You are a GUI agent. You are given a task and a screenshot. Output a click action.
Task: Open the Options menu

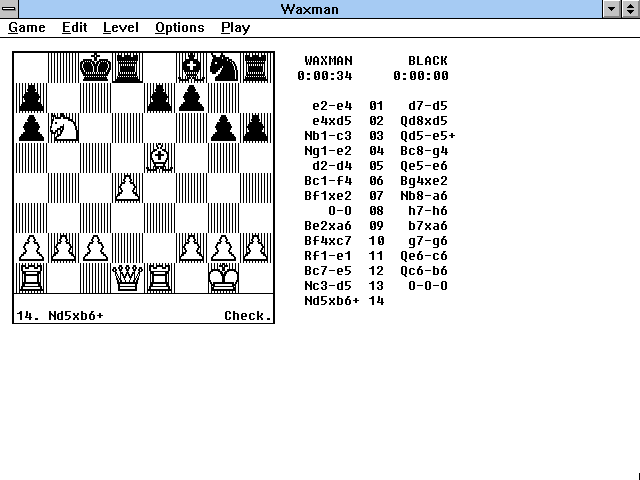[180, 28]
